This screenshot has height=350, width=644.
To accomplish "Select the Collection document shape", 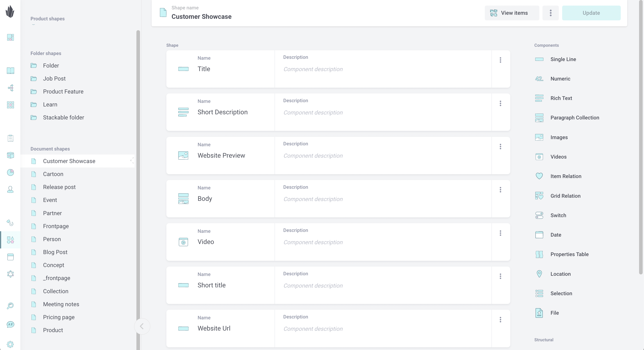I will pyautogui.click(x=78, y=291).
